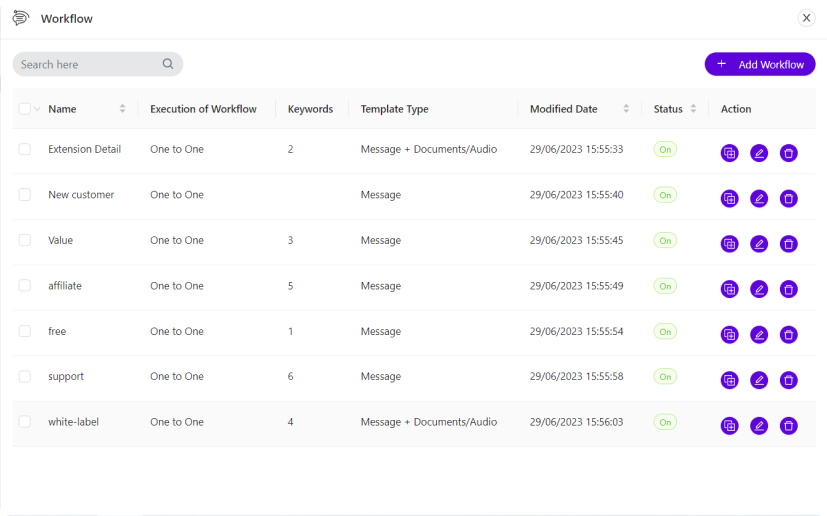The image size is (827, 516).
Task: Delete the Value workflow
Action: click(788, 244)
